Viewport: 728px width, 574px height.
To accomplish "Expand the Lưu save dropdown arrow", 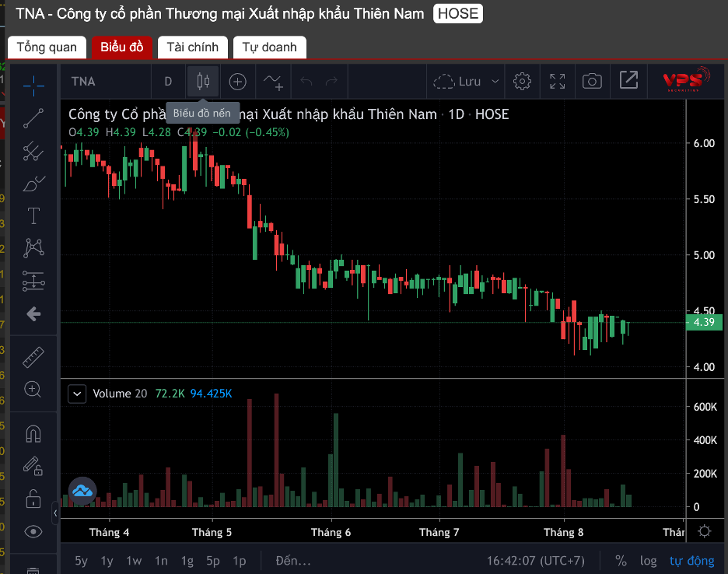I will 495,81.
